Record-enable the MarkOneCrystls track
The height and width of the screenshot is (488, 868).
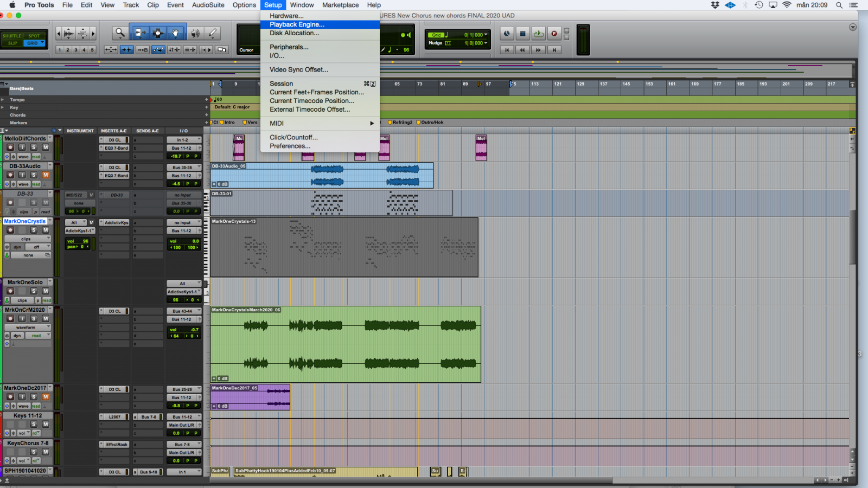[10, 230]
